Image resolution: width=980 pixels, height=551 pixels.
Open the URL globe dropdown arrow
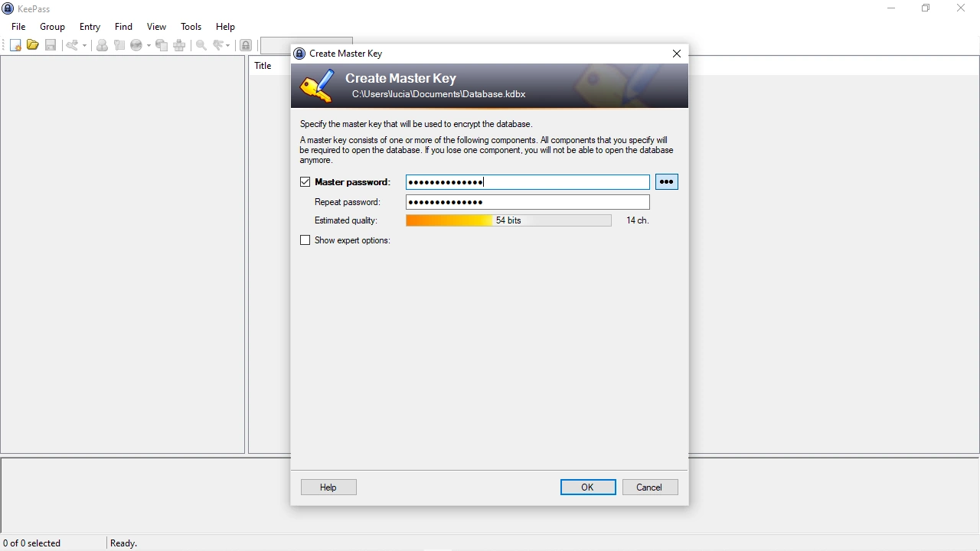pyautogui.click(x=149, y=45)
